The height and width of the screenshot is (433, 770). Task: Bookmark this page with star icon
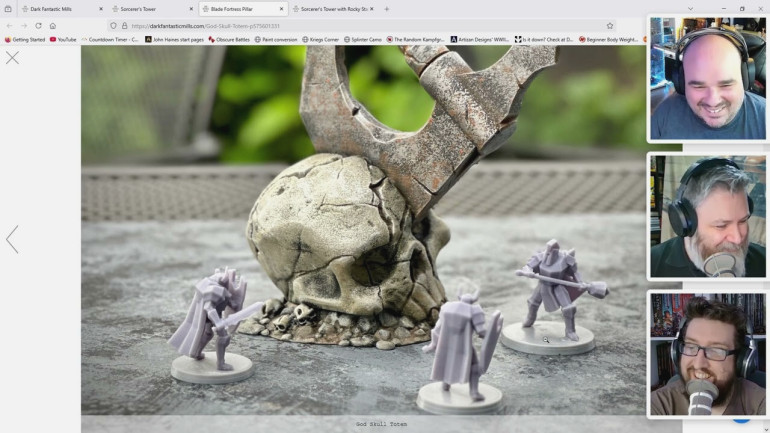click(610, 26)
